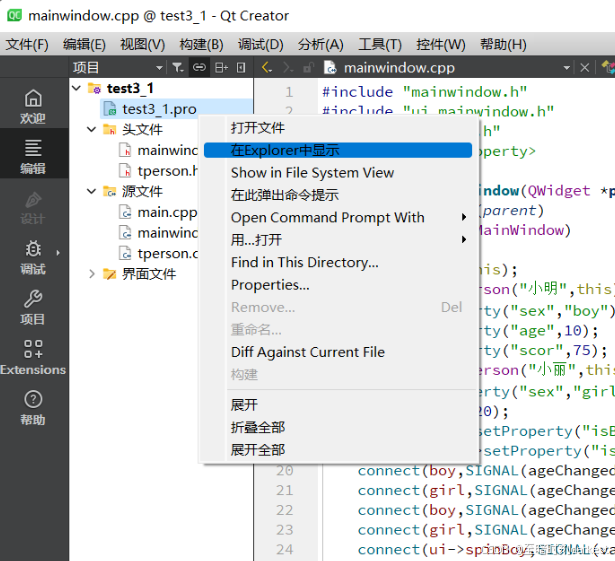Screen dimensions: 615x561
Task: Click the split panel icon
Action: pyautogui.click(x=222, y=68)
